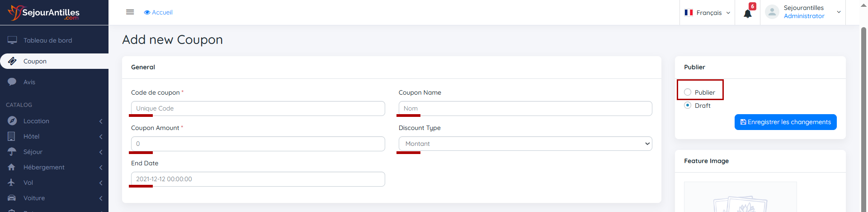Click the Avis speech bubble icon
This screenshot has width=868, height=212.
click(x=12, y=82)
